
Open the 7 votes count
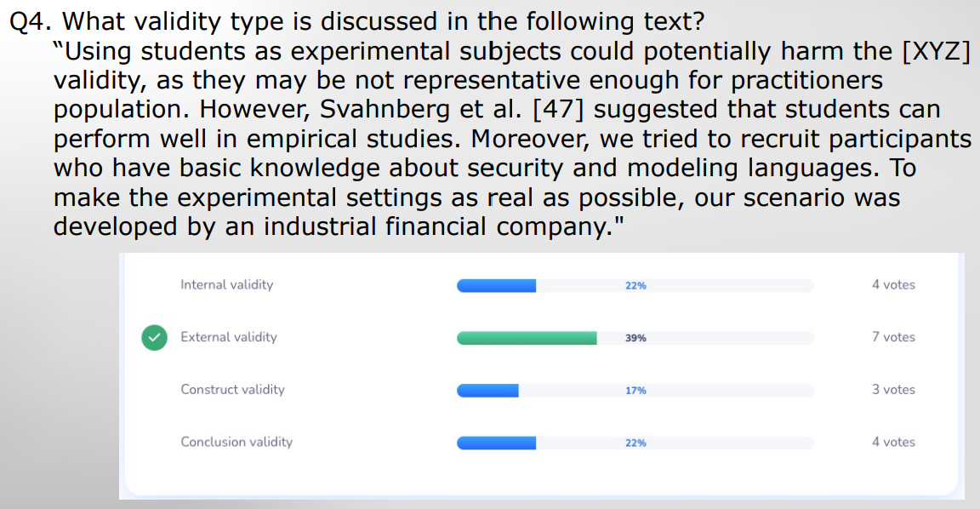(893, 337)
